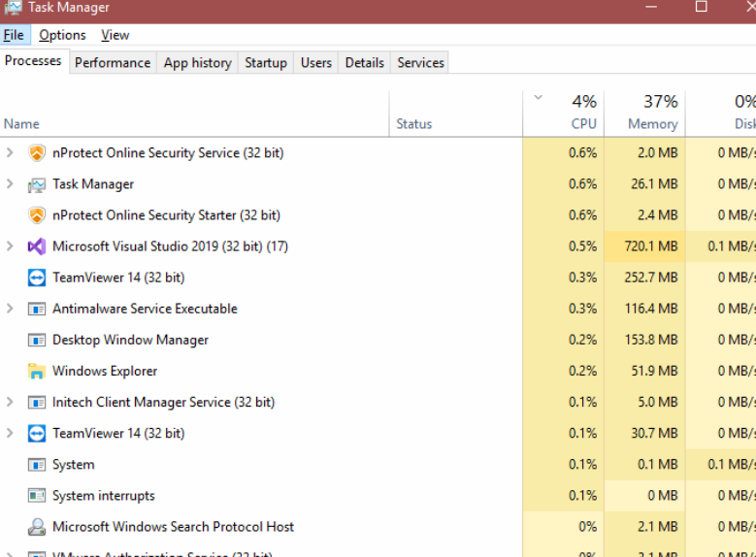Select the Initech Client Manager Service (32 bit) row
The width and height of the screenshot is (756, 557).
378,402
